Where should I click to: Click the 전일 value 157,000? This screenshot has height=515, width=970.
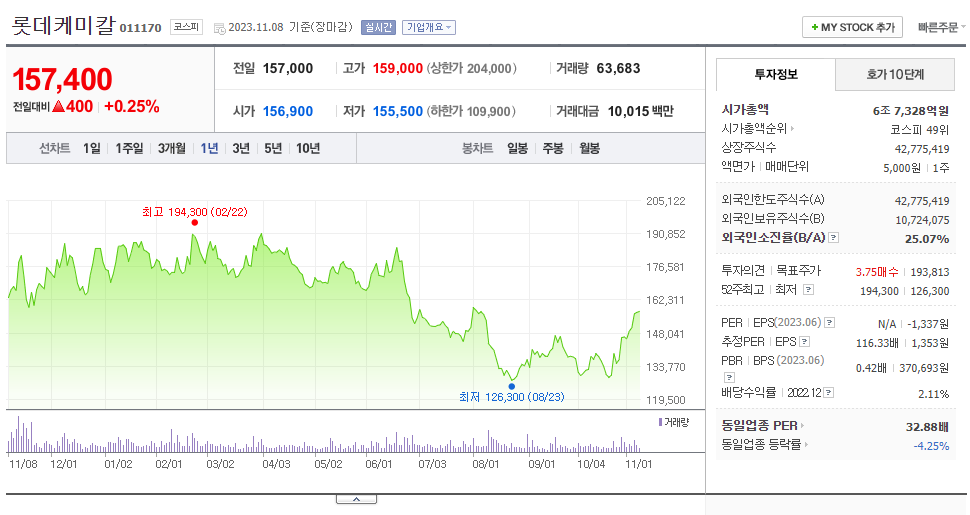click(288, 69)
